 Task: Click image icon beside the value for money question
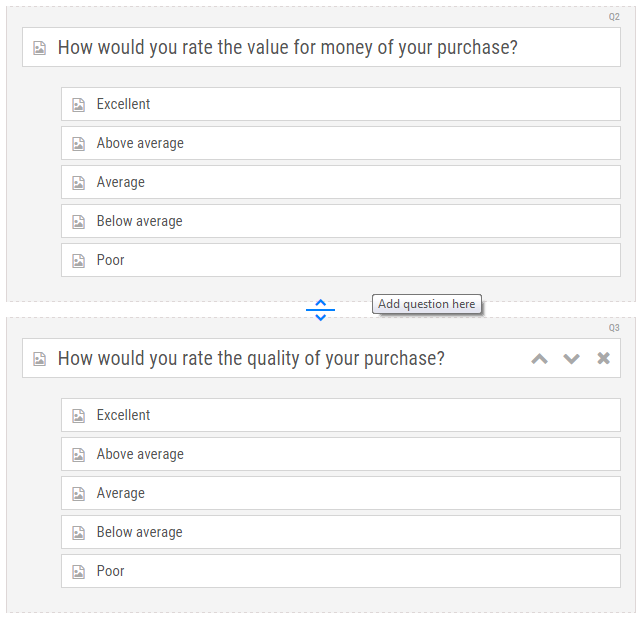pos(39,48)
